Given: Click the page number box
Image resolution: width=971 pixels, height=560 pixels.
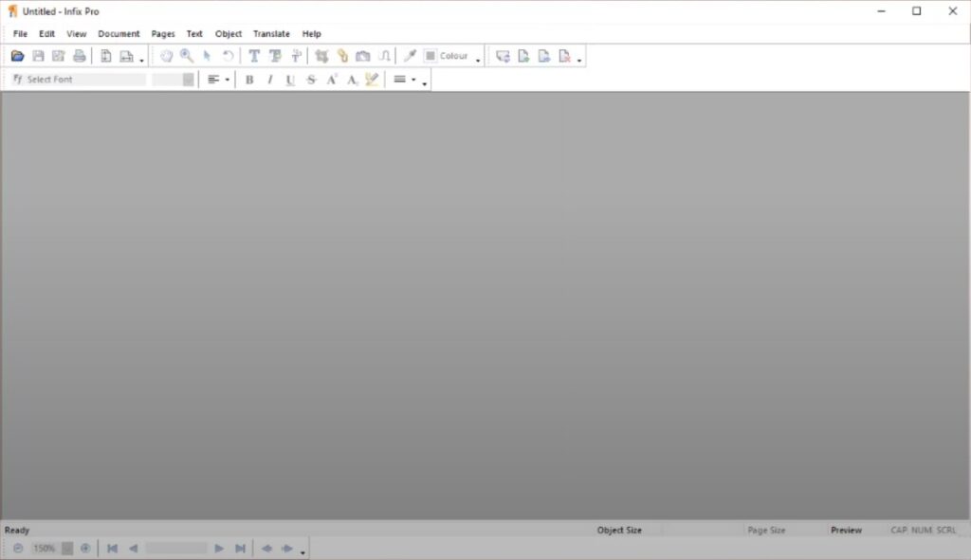Looking at the screenshot, I should click(176, 549).
